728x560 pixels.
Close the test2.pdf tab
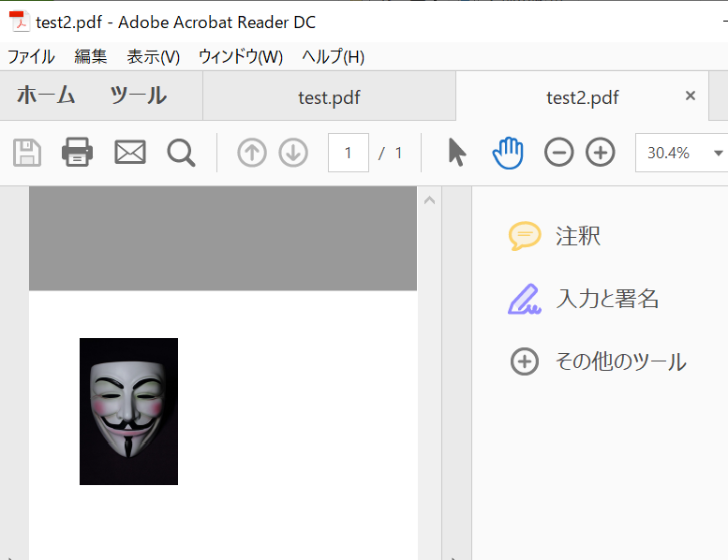coord(691,96)
